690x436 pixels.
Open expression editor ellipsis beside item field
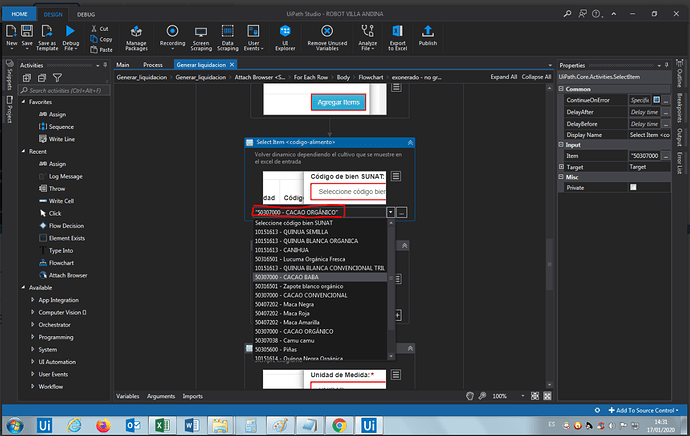click(x=401, y=213)
